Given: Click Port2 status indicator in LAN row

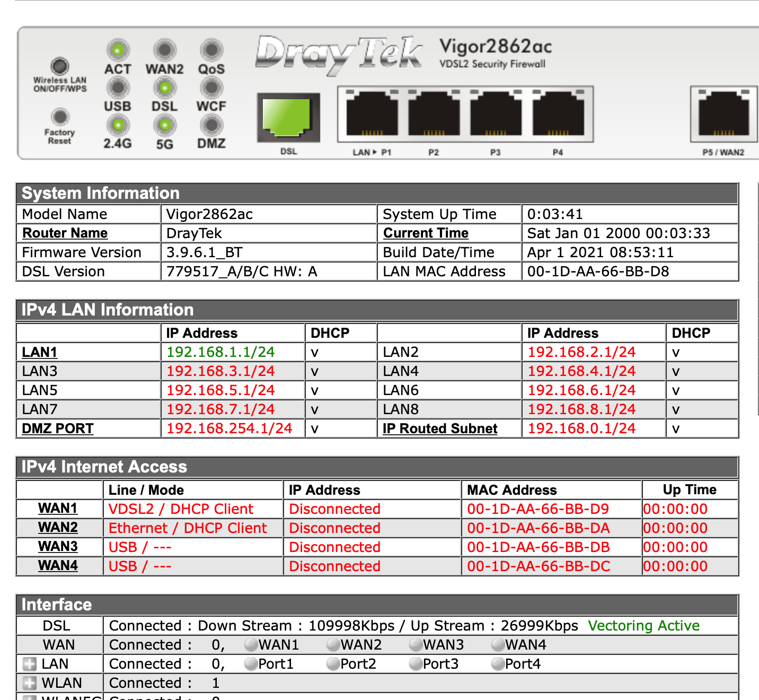Looking at the screenshot, I should 333,664.
